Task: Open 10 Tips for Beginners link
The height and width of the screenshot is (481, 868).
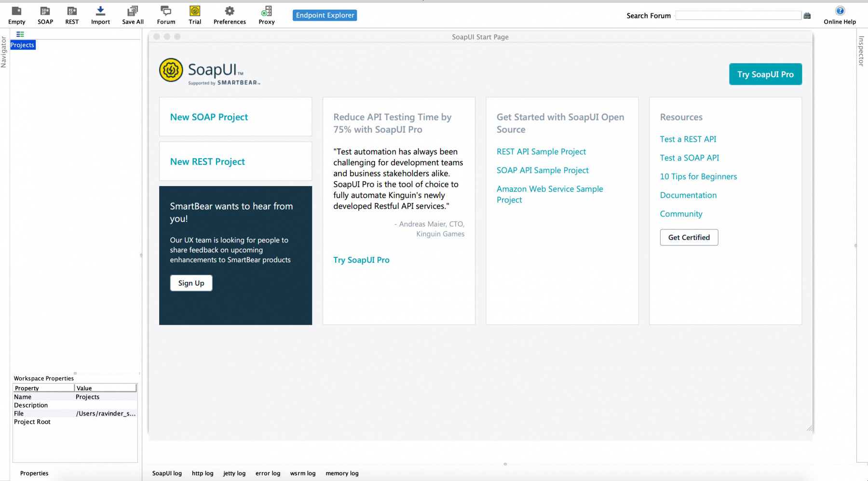Action: pyautogui.click(x=698, y=176)
